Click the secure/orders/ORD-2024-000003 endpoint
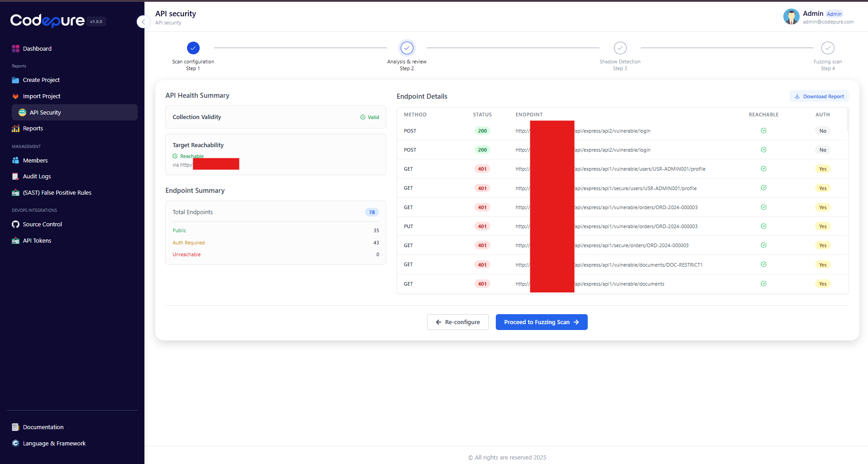Screen dimensions: 868x464 click(x=602, y=245)
